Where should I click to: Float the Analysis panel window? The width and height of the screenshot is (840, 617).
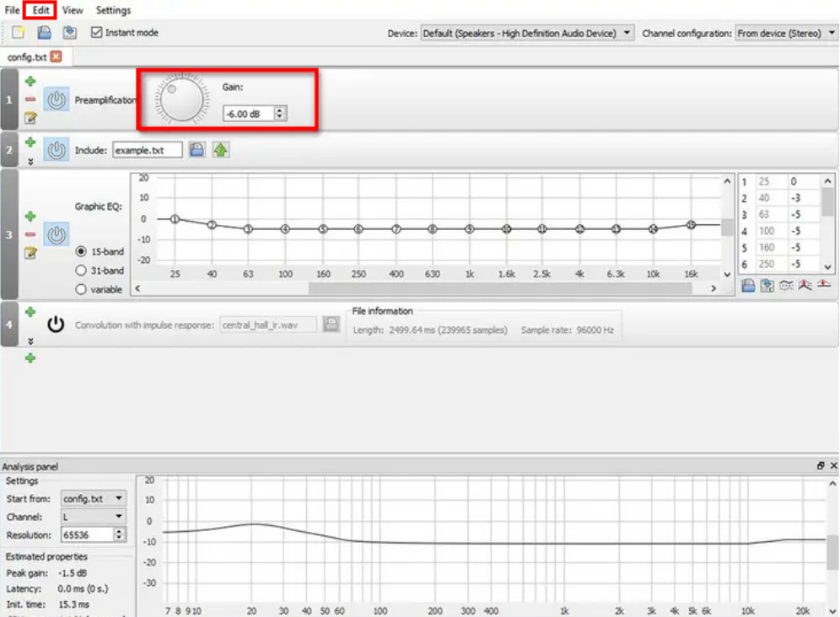pyautogui.click(x=820, y=466)
